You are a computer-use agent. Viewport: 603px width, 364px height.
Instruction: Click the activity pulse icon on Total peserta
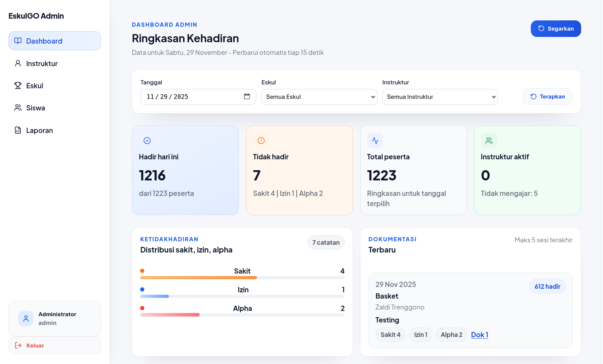pos(375,141)
